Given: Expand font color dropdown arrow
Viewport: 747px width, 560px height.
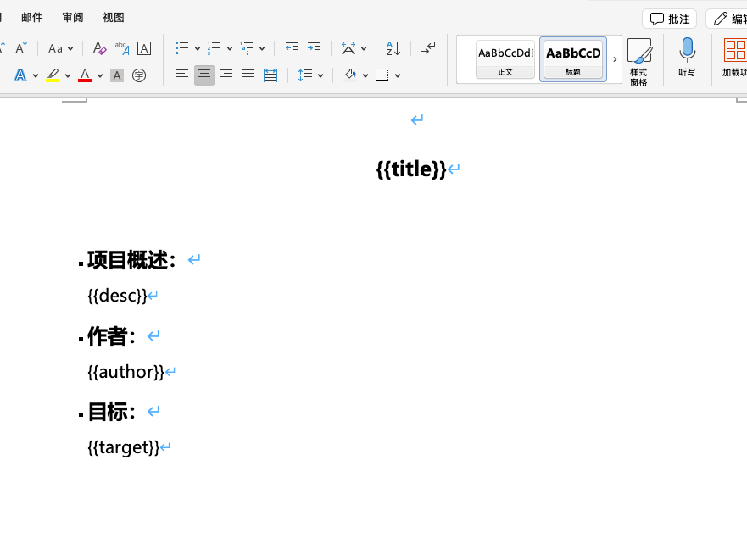Looking at the screenshot, I should coord(100,75).
